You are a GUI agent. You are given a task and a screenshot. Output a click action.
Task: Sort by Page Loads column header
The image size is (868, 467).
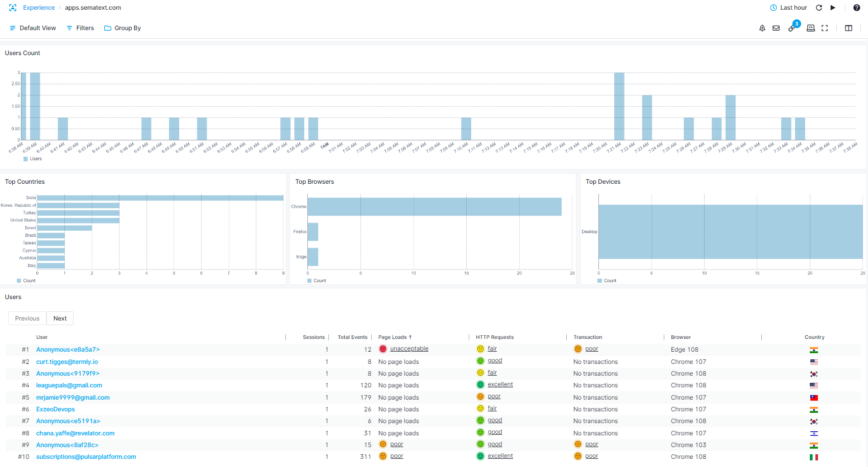click(395, 337)
